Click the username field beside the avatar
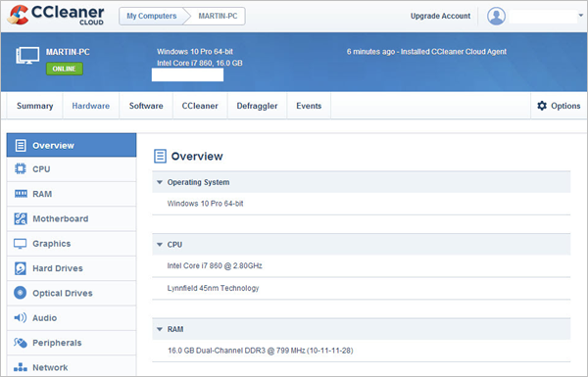Screen dimensions: 588x377 (543, 17)
